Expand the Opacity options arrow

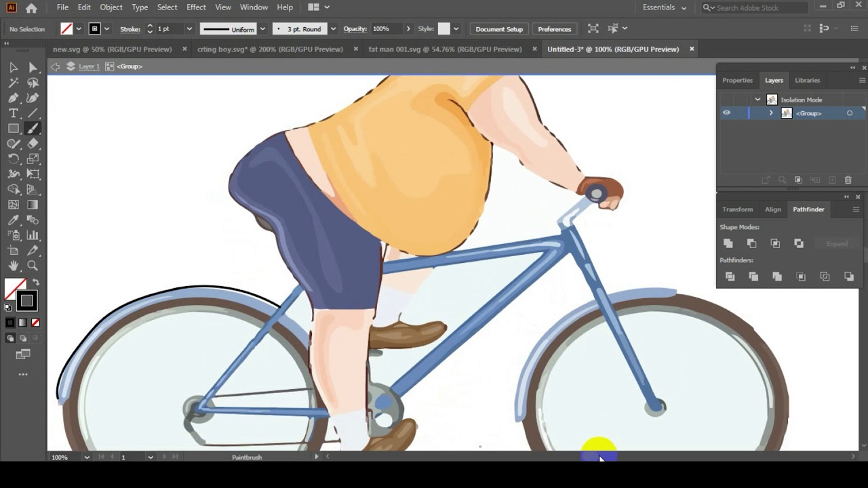(x=408, y=29)
